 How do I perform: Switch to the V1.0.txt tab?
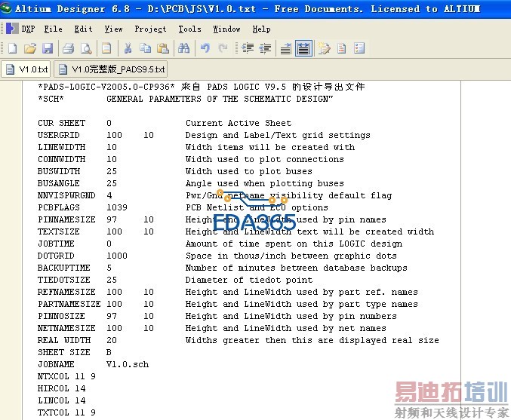(x=26, y=69)
